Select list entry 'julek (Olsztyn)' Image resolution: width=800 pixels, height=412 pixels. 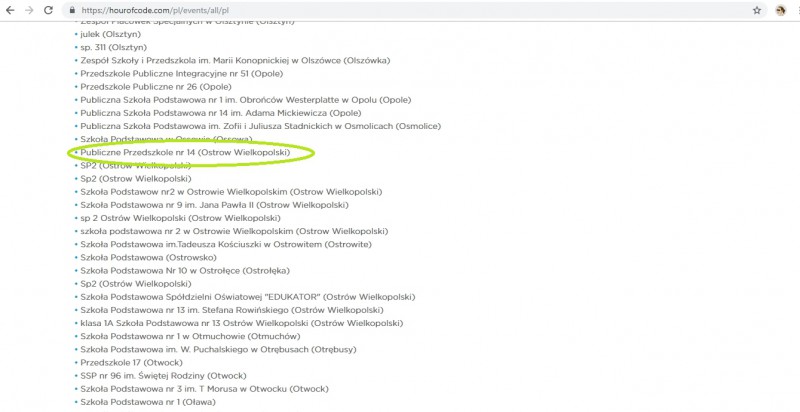tap(110, 34)
